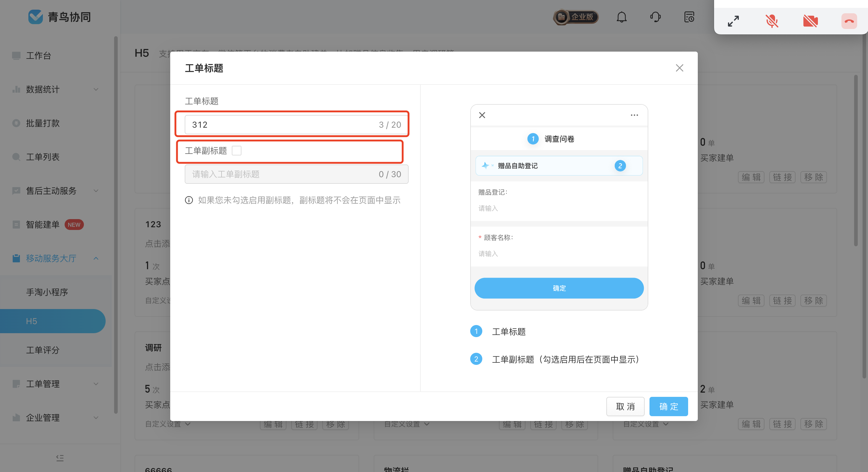Click the 企业管理 chevron arrow
This screenshot has height=472, width=868.
click(96, 418)
